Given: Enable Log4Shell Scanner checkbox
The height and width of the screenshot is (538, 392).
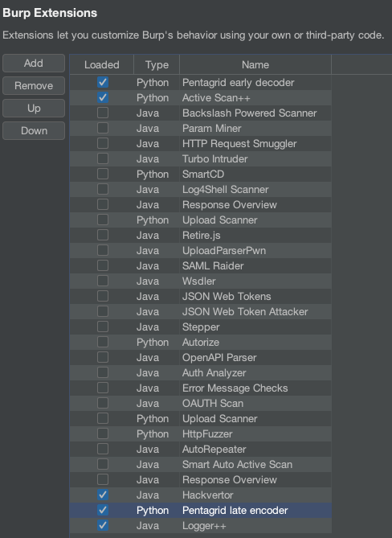Looking at the screenshot, I should [x=103, y=190].
